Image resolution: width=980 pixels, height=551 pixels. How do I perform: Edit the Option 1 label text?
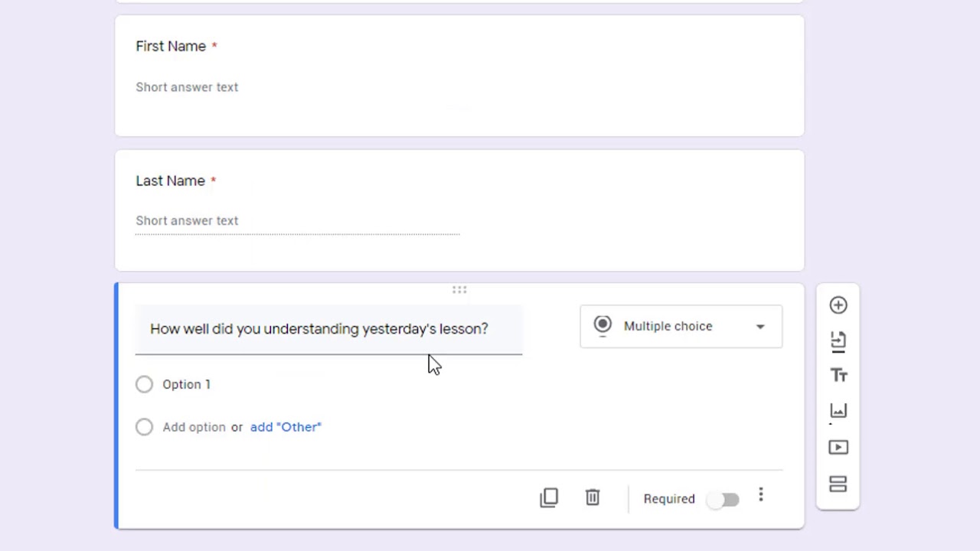pos(186,384)
